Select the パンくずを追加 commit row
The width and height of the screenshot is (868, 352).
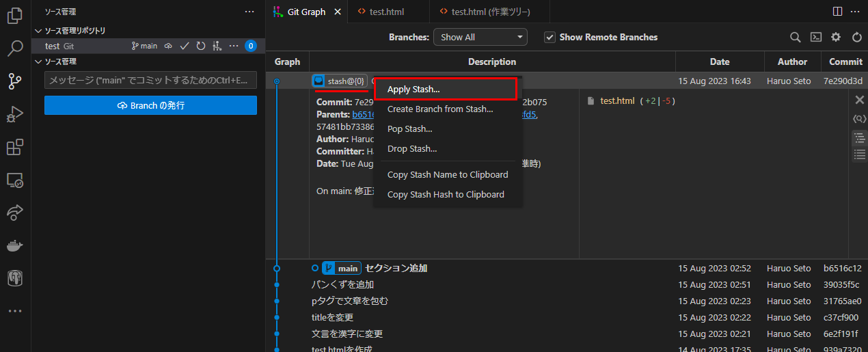567,284
